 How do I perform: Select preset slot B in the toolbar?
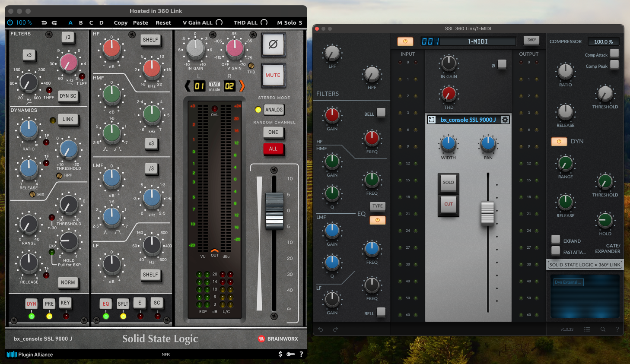tap(80, 22)
